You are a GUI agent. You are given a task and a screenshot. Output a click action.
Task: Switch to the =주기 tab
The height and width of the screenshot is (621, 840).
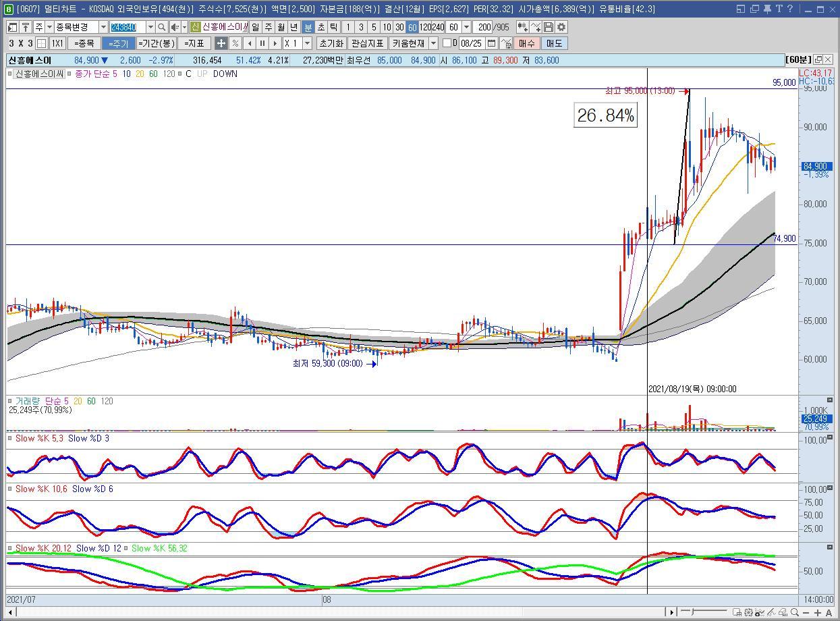tap(117, 43)
